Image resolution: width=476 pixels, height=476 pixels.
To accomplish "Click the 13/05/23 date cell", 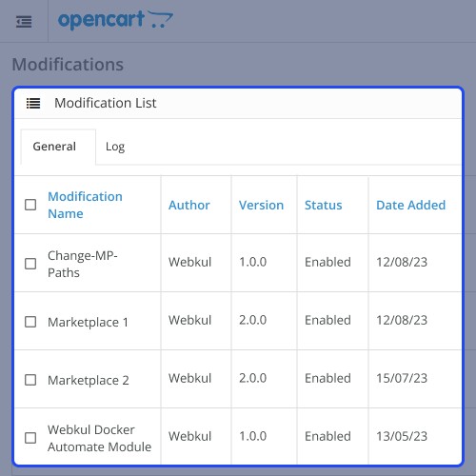I will pyautogui.click(x=402, y=436).
